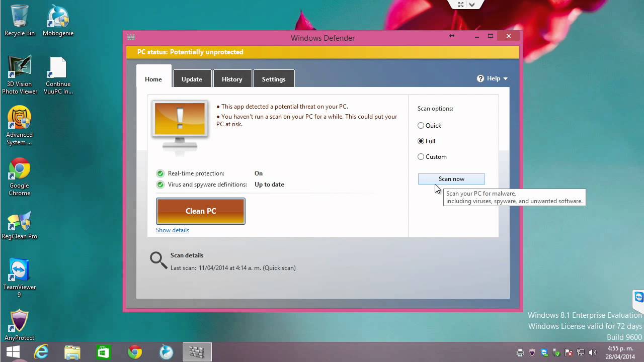The height and width of the screenshot is (362, 644).
Task: Click the 'Up to date' definitions status
Action: click(269, 185)
